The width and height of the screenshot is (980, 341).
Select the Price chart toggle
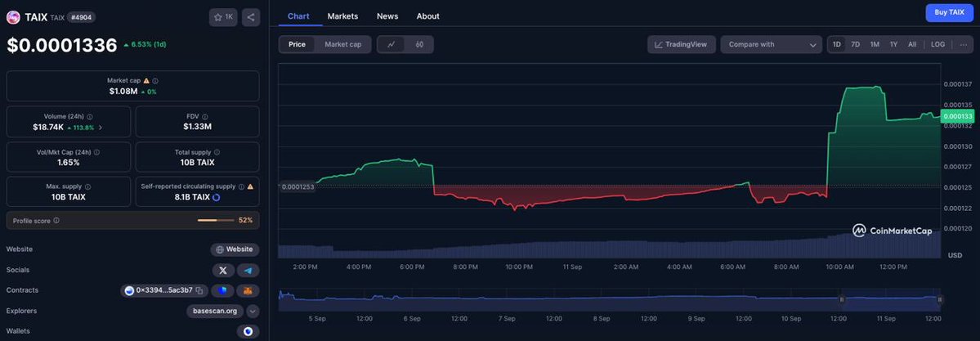coord(297,44)
